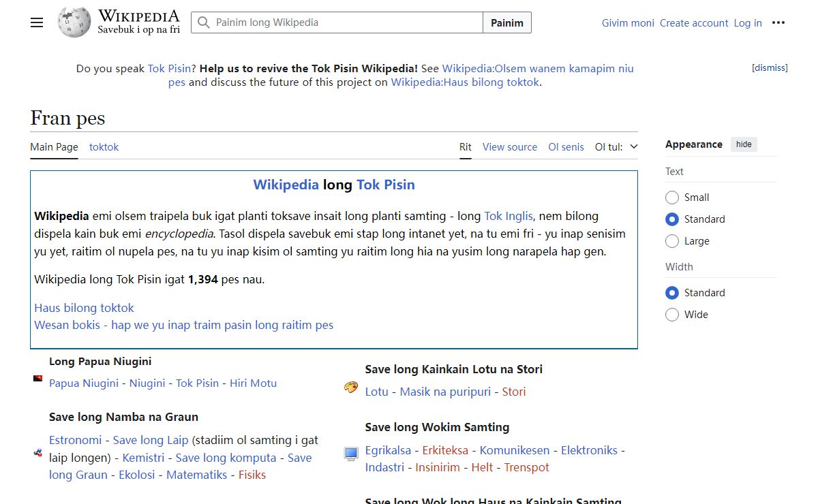This screenshot has width=818, height=504.
Task: Open the Save long Laip link
Action: tap(150, 440)
